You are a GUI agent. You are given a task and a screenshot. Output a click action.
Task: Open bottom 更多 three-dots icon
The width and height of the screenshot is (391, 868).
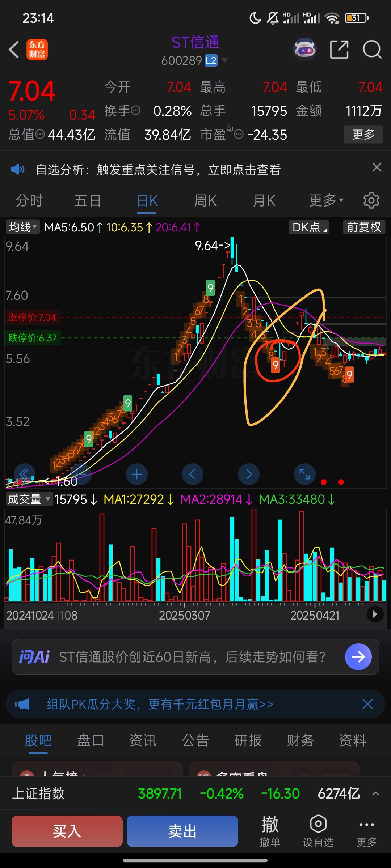pos(366,831)
